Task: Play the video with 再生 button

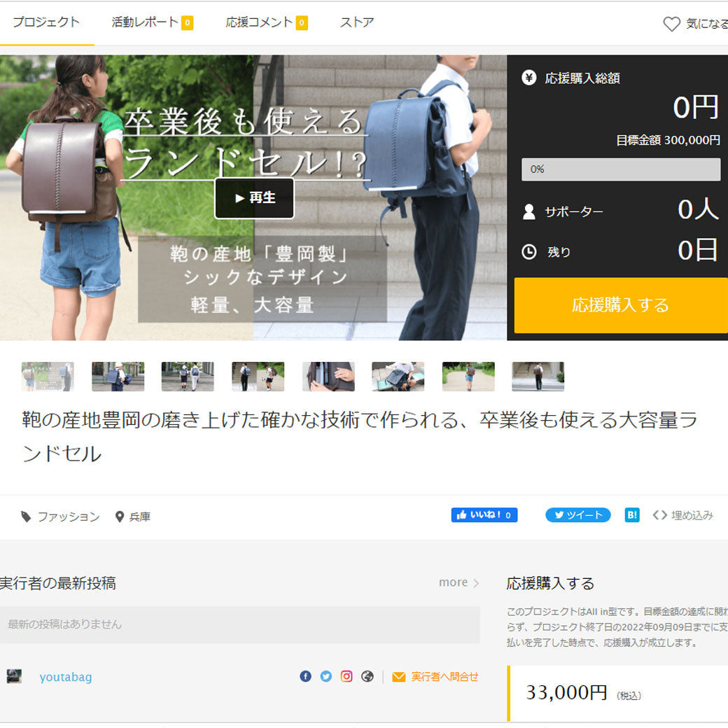Action: [254, 198]
